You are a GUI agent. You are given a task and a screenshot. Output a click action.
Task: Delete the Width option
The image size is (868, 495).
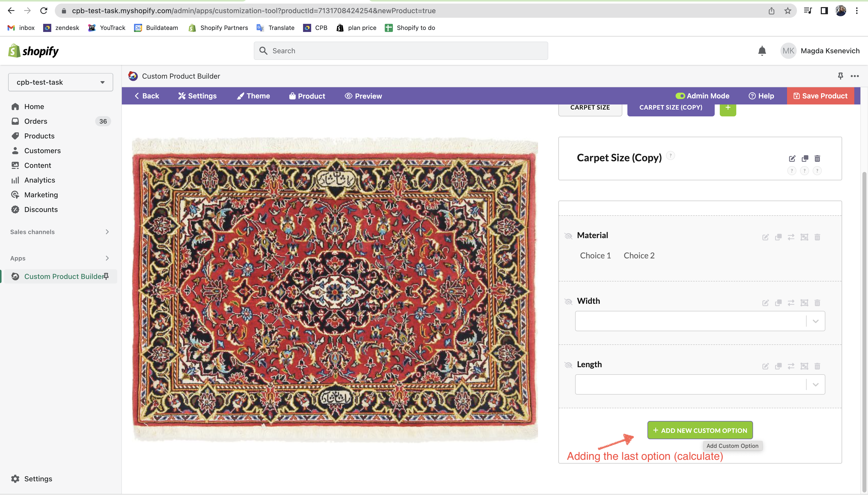[817, 303]
